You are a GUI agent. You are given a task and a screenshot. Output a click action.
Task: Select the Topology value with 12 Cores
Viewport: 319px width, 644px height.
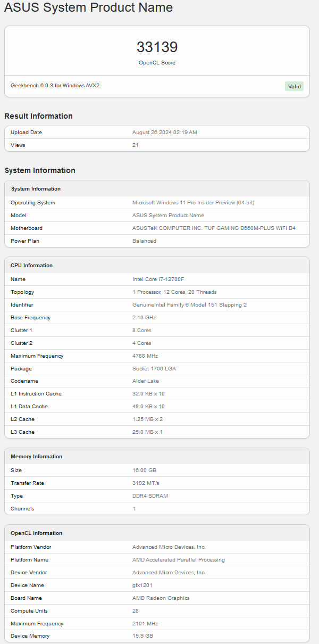(174, 292)
